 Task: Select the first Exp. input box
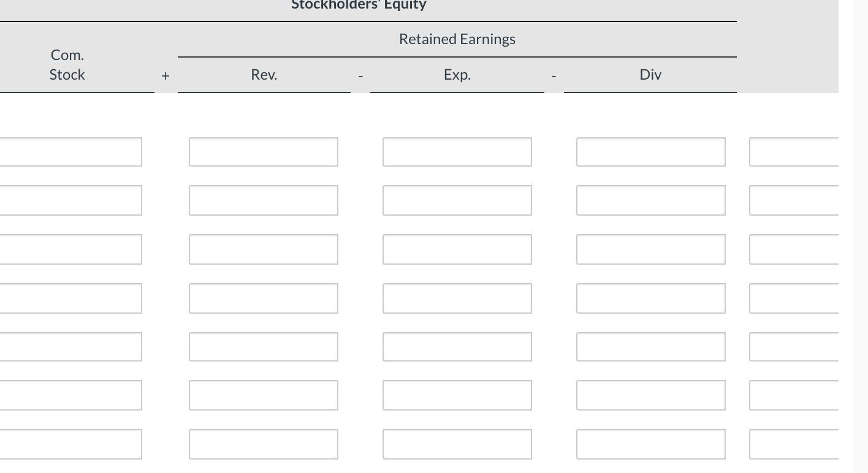[x=457, y=151]
